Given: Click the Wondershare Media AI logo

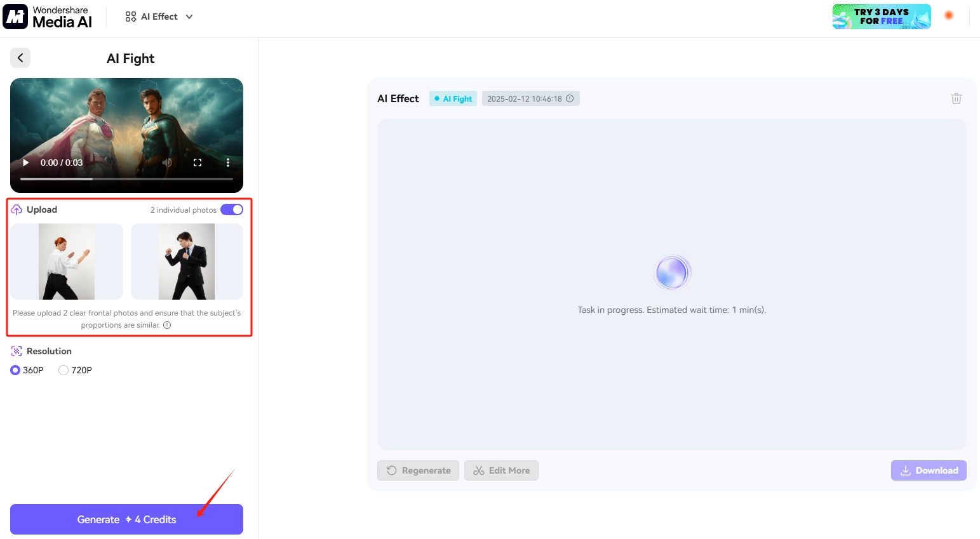Looking at the screenshot, I should (48, 17).
